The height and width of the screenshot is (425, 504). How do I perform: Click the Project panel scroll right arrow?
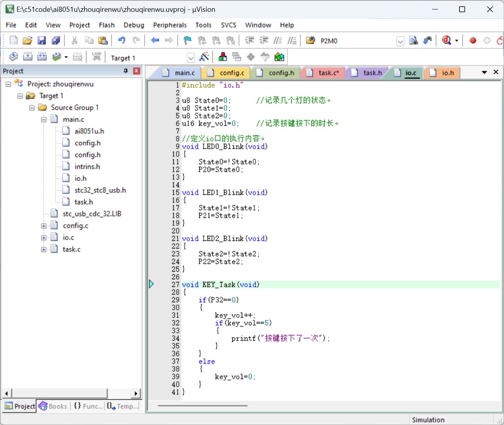point(136,393)
